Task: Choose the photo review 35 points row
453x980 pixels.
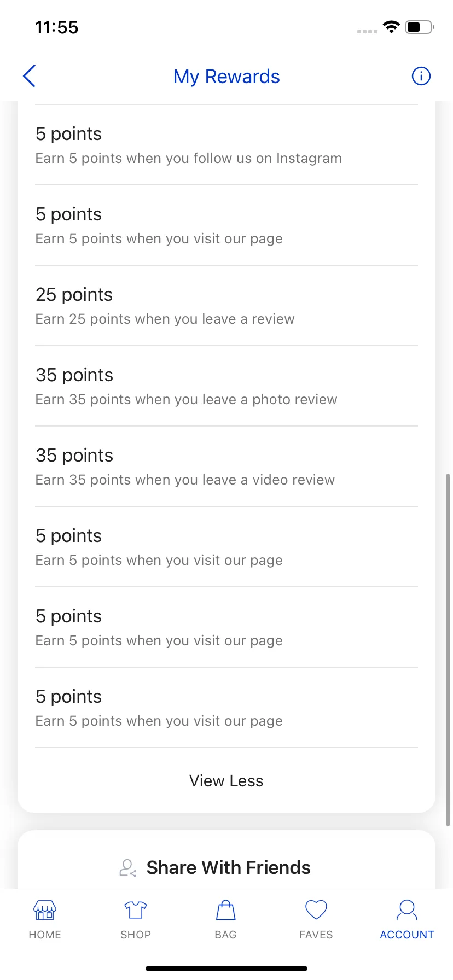Action: [226, 386]
